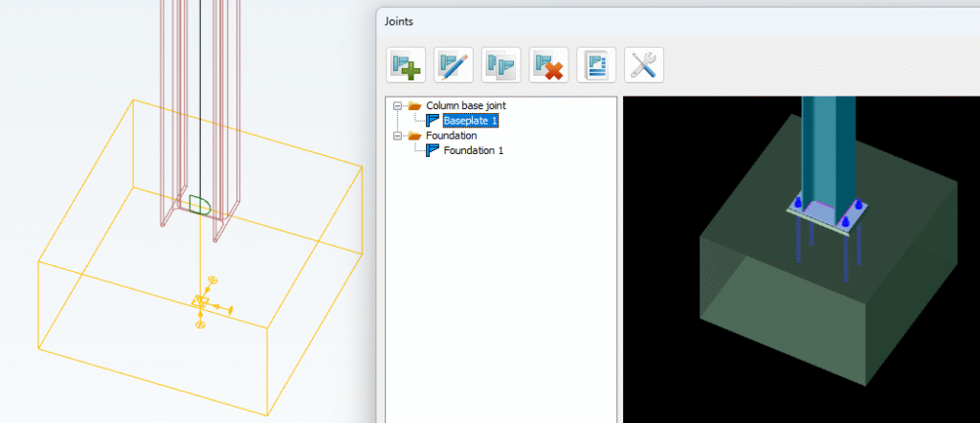Select Foundation 1 in the tree
980x423 pixels.
click(x=474, y=150)
